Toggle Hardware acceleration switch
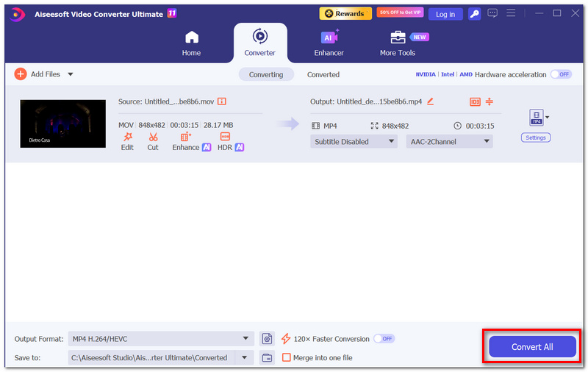The image size is (588, 372). (x=561, y=74)
